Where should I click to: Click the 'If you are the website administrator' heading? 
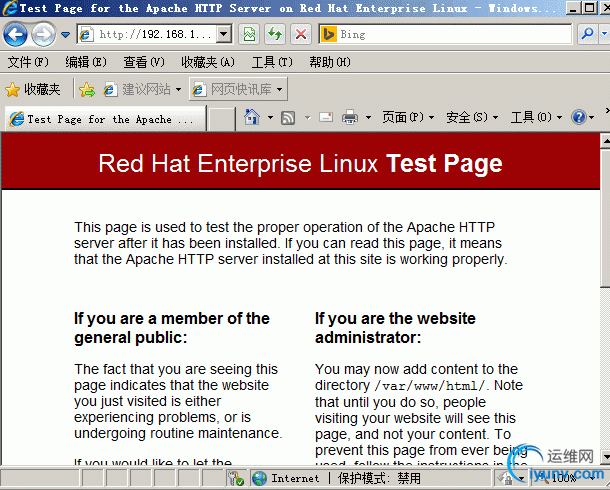coord(395,328)
